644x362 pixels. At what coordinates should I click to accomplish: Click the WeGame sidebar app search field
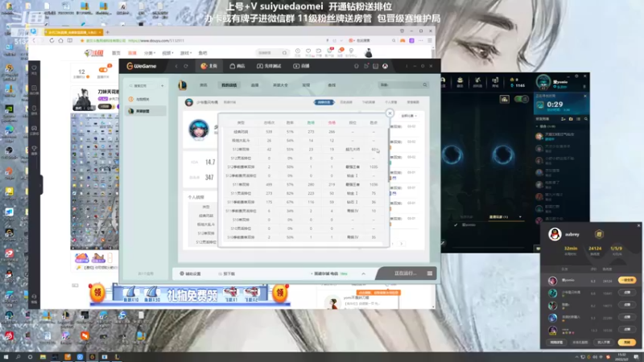142,86
